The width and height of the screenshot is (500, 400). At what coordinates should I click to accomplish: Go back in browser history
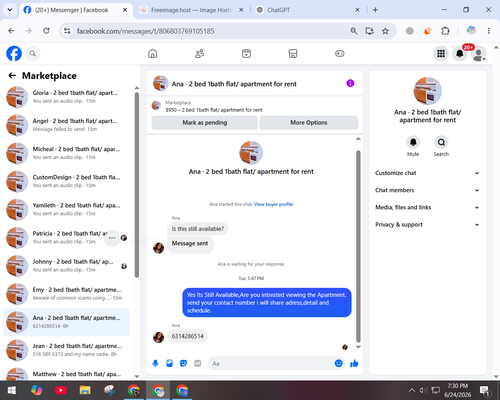(x=11, y=31)
